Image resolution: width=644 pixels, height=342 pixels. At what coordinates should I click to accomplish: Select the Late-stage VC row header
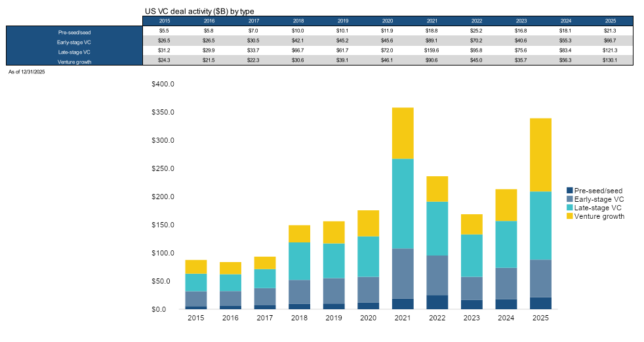(74, 51)
